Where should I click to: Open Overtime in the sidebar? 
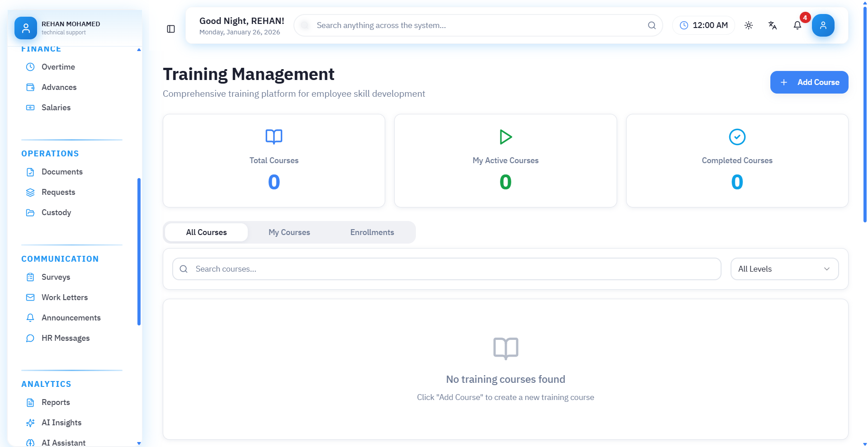(x=58, y=67)
